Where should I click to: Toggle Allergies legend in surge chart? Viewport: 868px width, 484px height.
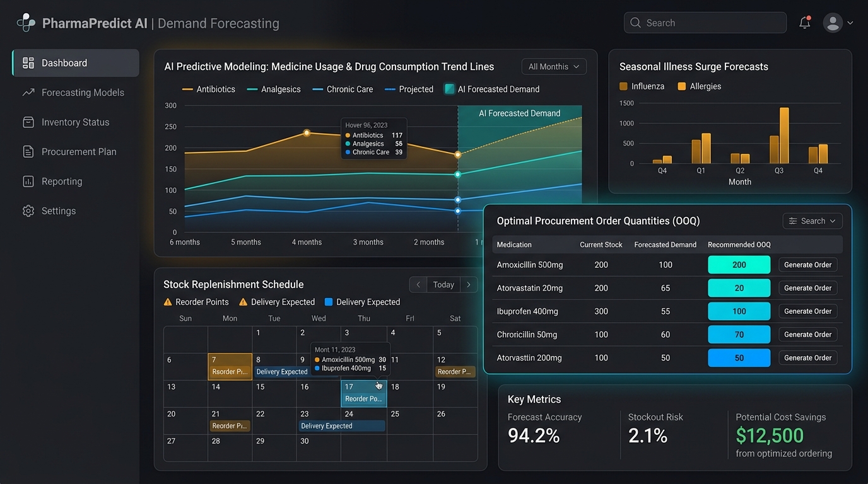click(x=700, y=86)
